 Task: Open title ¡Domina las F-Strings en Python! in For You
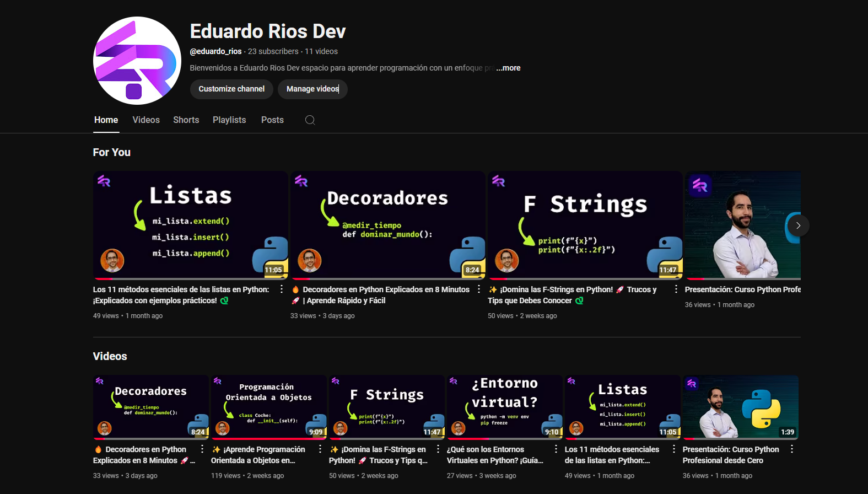coord(572,295)
